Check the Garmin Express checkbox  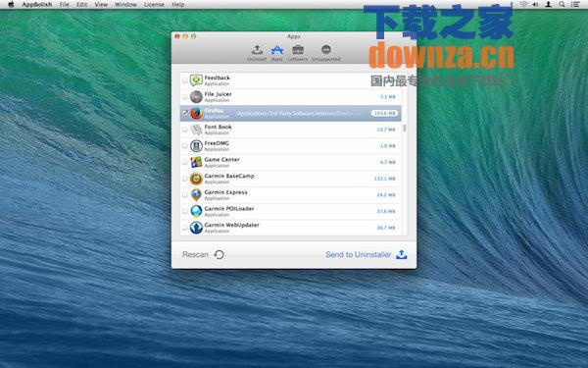pyautogui.click(x=185, y=195)
